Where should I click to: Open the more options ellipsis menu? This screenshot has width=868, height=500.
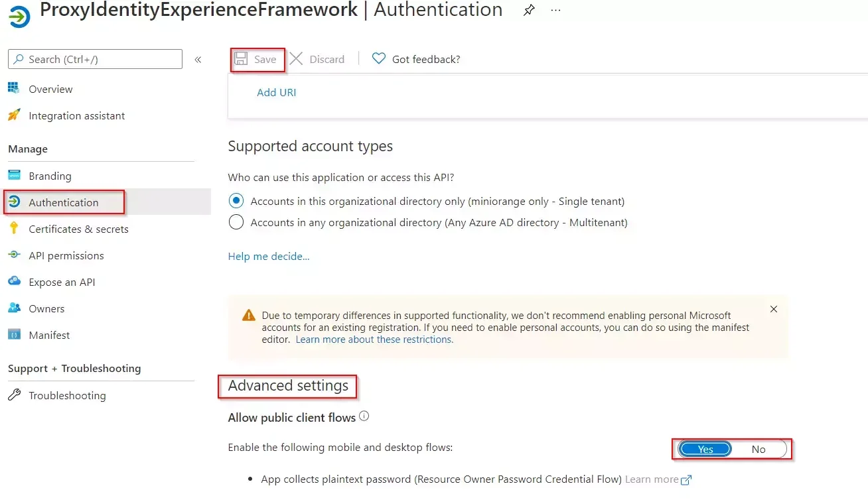[555, 10]
